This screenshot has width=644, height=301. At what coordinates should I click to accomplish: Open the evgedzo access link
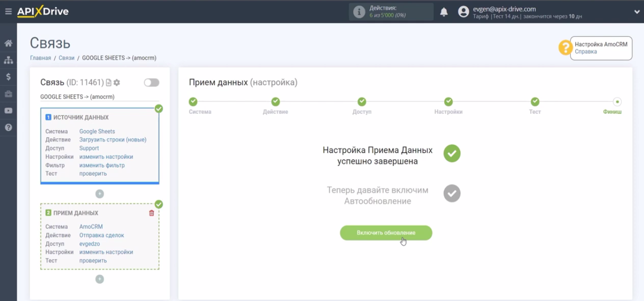[x=89, y=244]
